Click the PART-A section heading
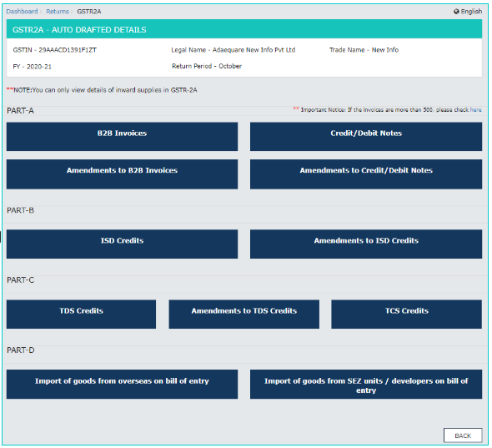 pos(20,110)
